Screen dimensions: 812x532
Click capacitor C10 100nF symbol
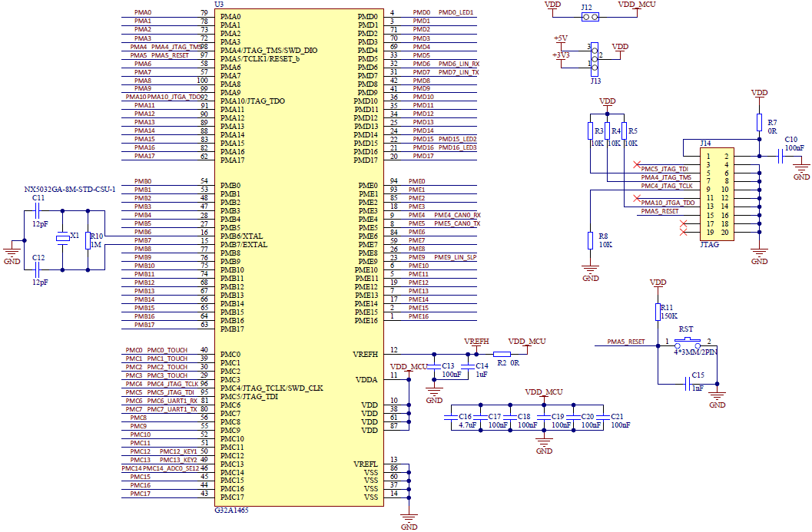click(x=781, y=156)
